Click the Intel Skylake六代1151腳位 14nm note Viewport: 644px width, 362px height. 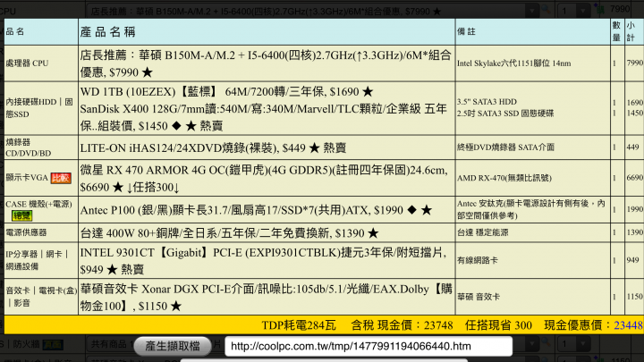pyautogui.click(x=513, y=63)
